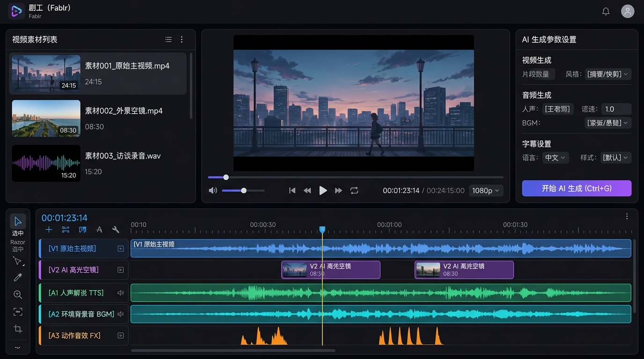Open the 语言 中文 dropdown
644x359 pixels.
coord(556,158)
